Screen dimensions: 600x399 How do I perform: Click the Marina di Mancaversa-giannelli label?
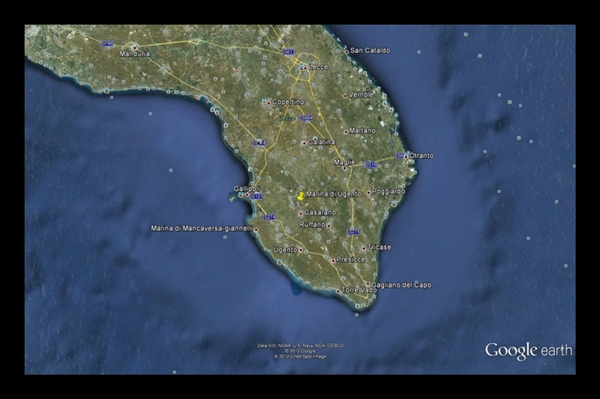[x=202, y=228]
